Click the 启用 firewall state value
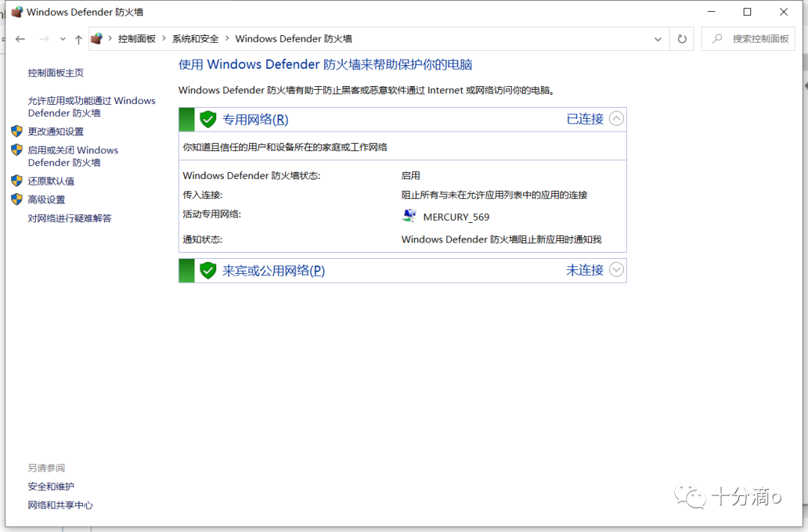This screenshot has width=808, height=532. pos(411,176)
